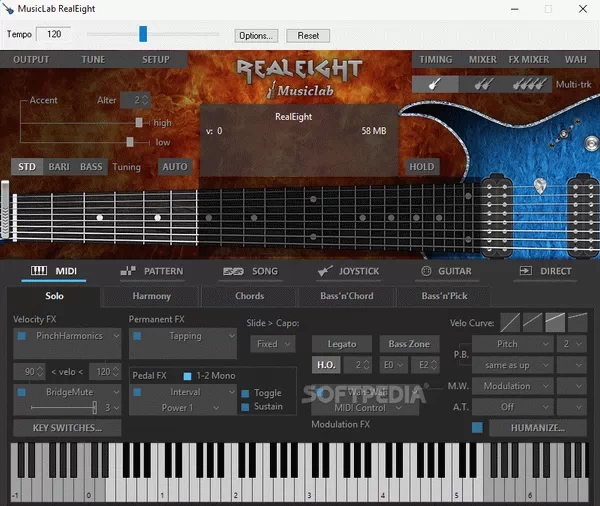Open the FX MIXER panel
Screen dimensions: 600x506
[x=529, y=60]
